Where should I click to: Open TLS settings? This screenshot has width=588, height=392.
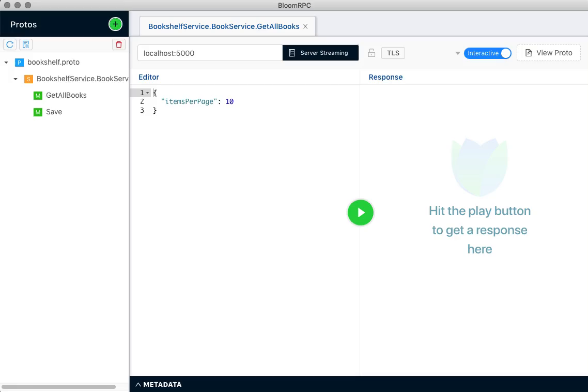coord(393,53)
